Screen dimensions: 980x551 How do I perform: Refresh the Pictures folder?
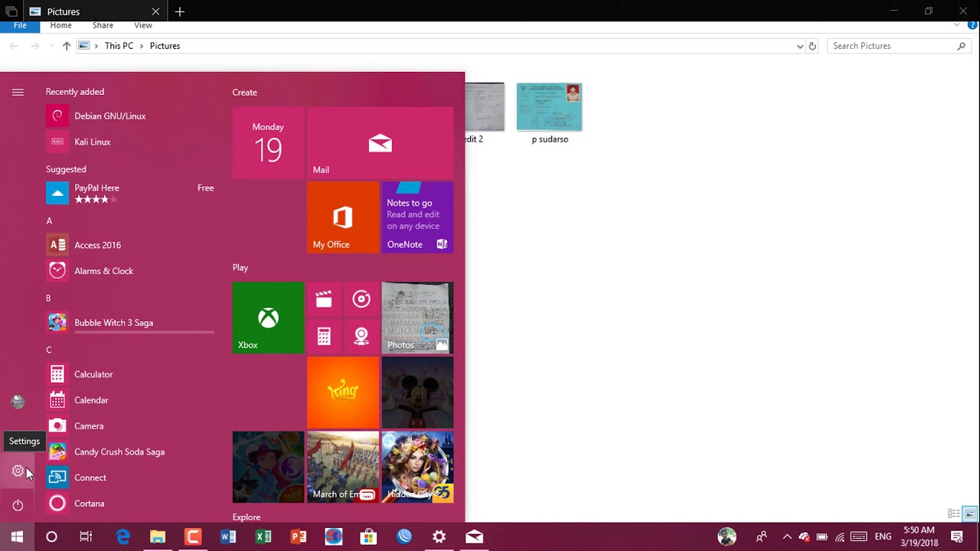coord(812,46)
